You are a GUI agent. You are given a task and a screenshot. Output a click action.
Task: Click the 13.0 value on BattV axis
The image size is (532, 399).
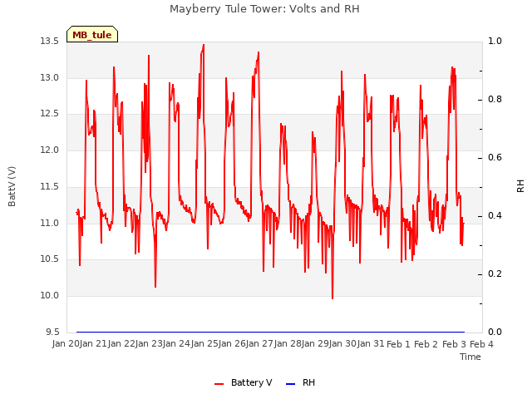[x=50, y=77]
